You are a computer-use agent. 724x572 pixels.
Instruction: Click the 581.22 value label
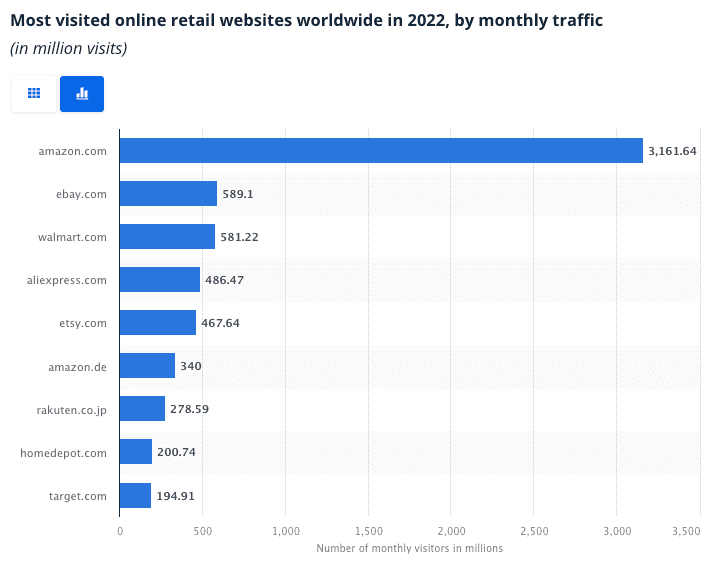[x=239, y=237]
